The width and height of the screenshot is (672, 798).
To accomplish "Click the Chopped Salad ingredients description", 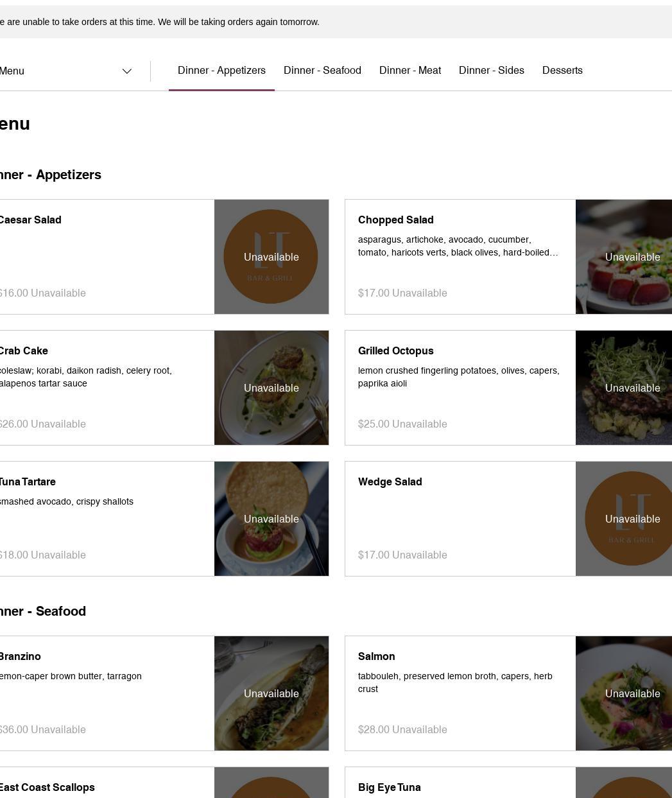I will pos(458,246).
